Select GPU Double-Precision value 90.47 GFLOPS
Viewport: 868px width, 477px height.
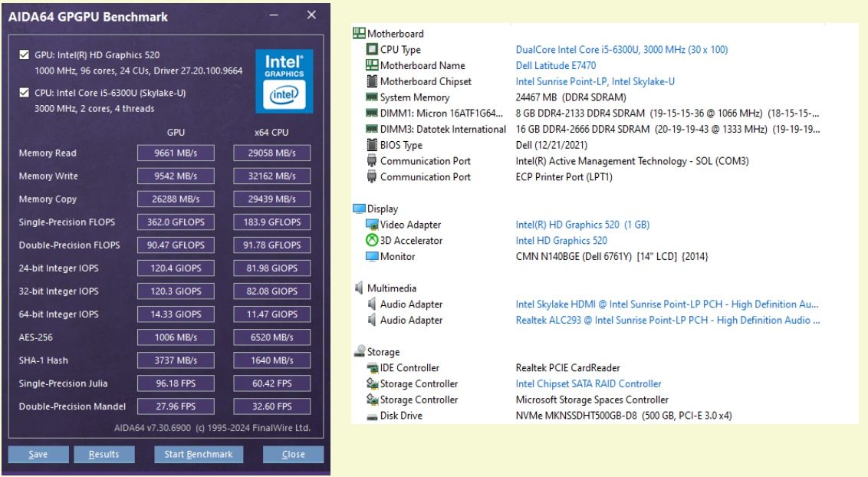click(x=176, y=245)
